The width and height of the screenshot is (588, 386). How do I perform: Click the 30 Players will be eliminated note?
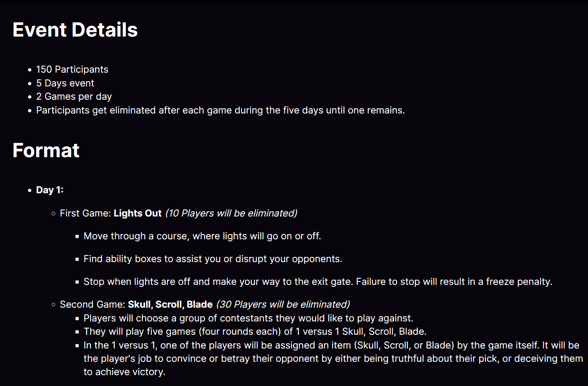[x=283, y=304]
